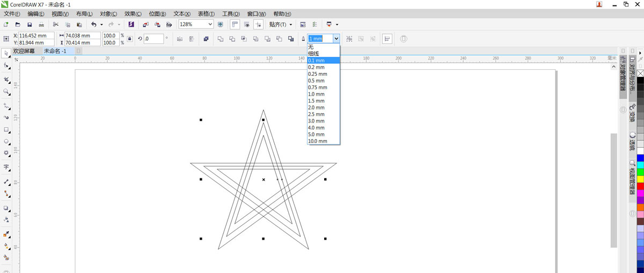Image resolution: width=644 pixels, height=273 pixels.
Task: Open the 效果(C) menu
Action: 133,13
